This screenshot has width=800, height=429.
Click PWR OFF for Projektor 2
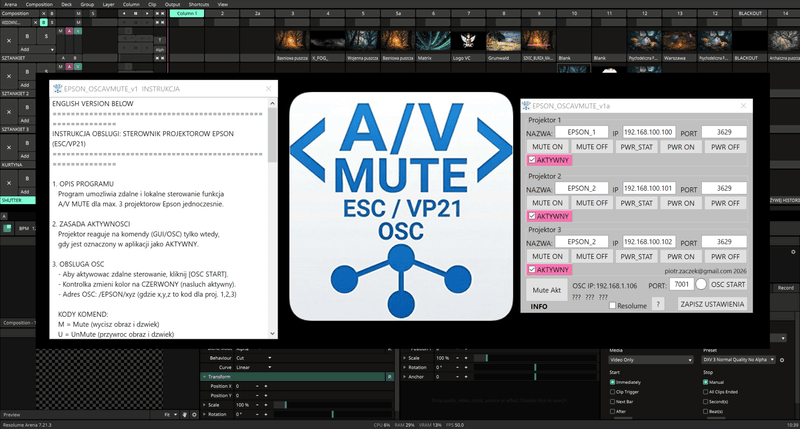[x=725, y=203]
